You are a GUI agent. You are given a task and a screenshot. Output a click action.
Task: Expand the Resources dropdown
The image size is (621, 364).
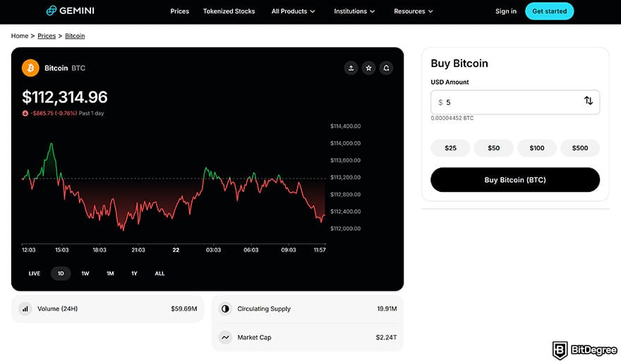[413, 11]
